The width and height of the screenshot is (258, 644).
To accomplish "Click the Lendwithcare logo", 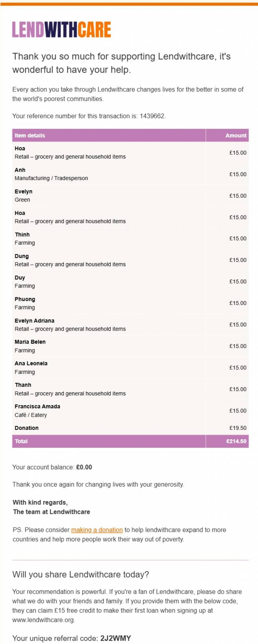I will pos(62,30).
